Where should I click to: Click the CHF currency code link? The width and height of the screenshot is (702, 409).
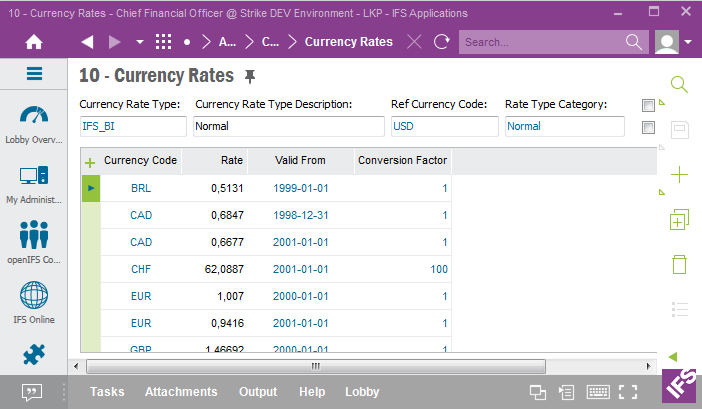(140, 269)
